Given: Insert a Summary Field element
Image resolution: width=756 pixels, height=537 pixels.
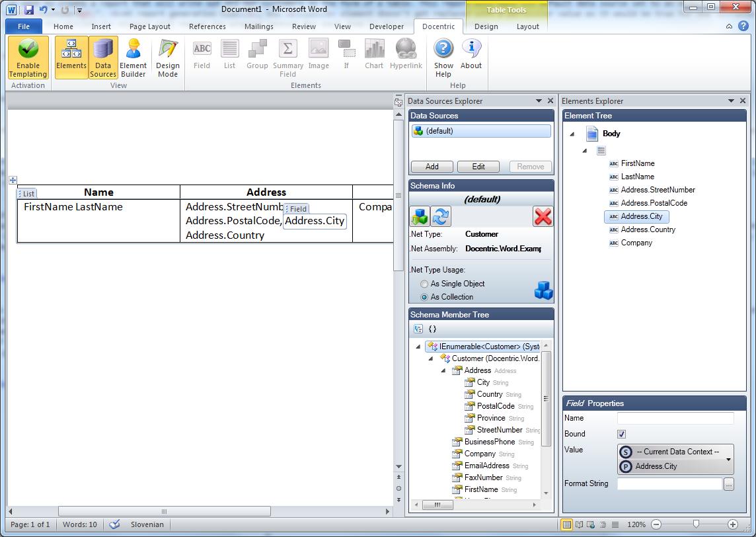Looking at the screenshot, I should [288, 58].
